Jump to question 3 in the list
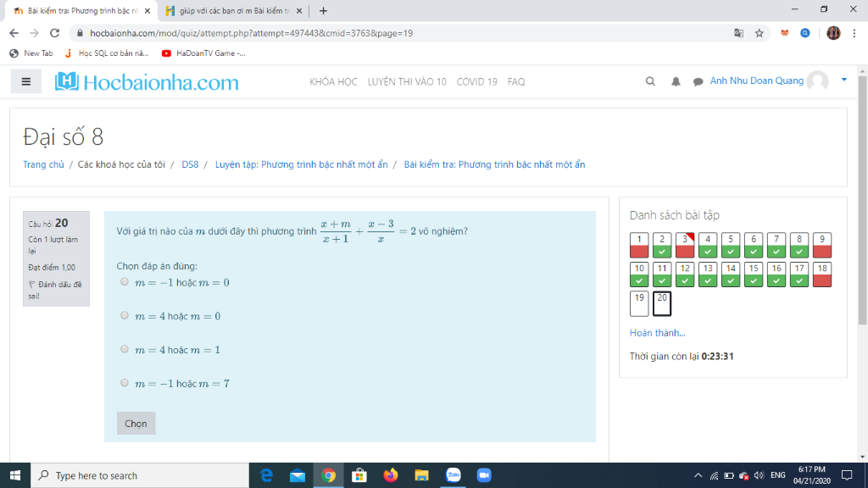Screen dimensions: 868x488 [x=685, y=245]
